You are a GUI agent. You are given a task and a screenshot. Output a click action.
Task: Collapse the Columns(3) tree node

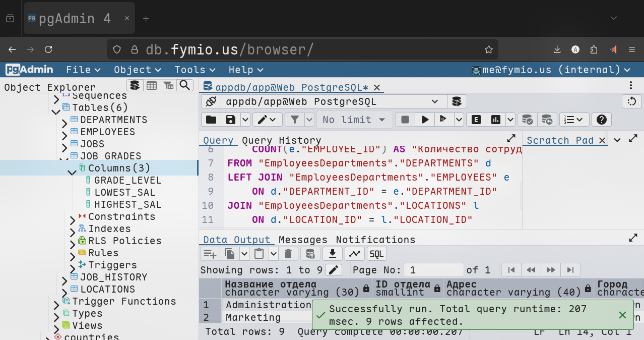click(x=72, y=172)
